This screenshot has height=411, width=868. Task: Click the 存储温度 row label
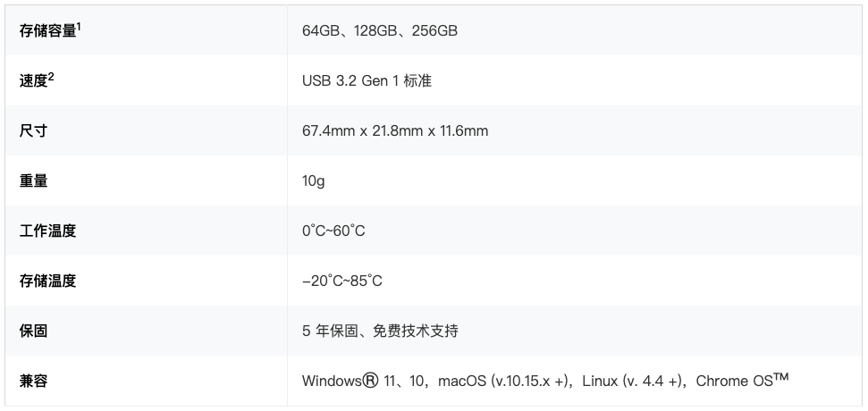47,281
